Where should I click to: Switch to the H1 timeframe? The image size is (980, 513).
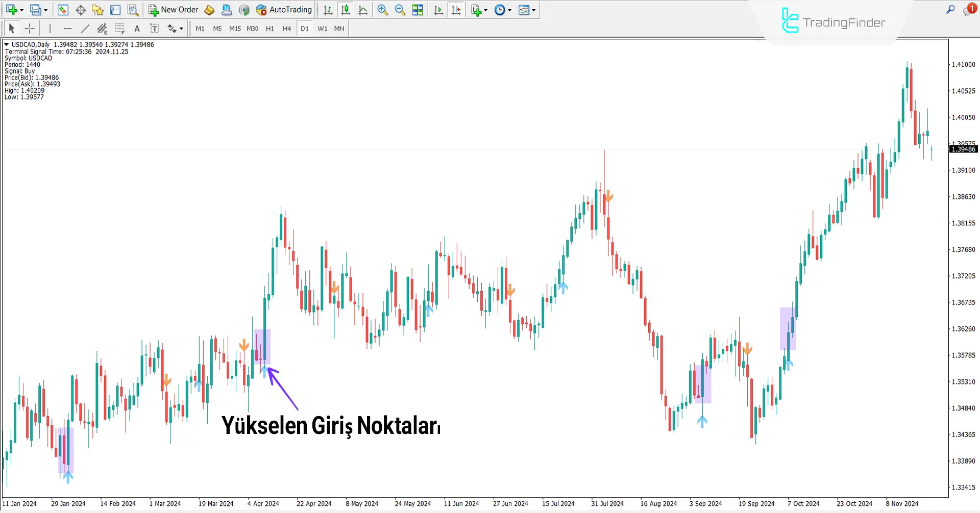[x=270, y=29]
